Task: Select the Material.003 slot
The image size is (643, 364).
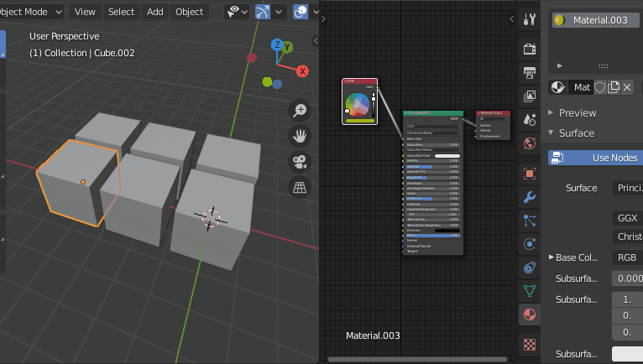Action: click(595, 20)
